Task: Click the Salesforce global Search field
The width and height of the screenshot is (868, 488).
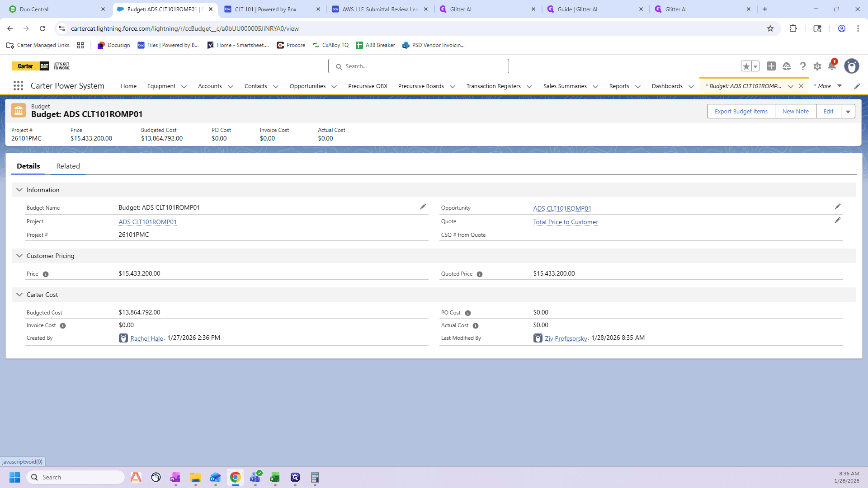Action: 419,66
